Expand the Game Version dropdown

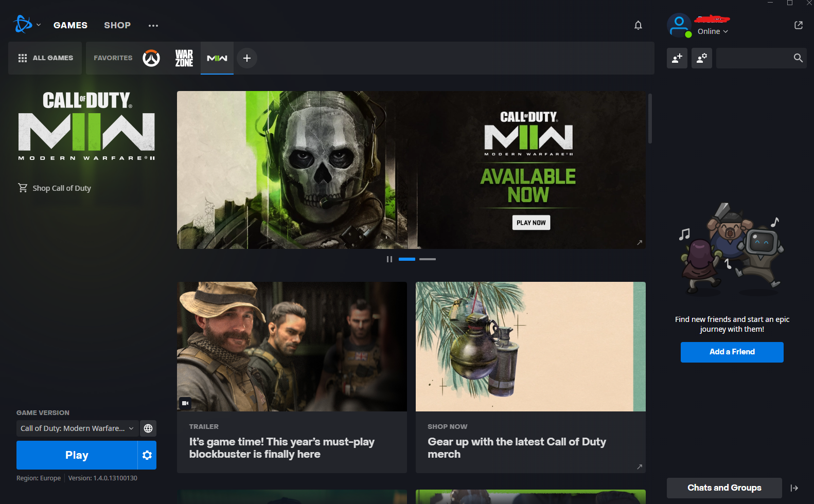[x=77, y=428]
